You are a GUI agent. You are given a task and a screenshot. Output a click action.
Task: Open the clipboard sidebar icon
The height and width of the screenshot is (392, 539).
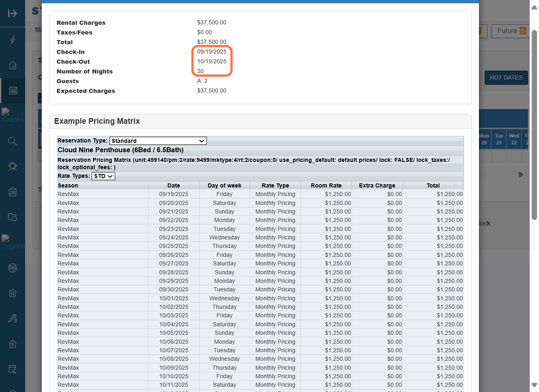[x=13, y=192]
